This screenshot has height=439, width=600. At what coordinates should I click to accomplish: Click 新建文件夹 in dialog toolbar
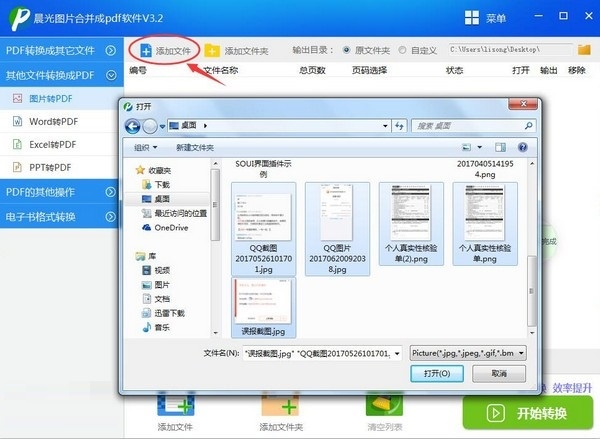coord(195,147)
